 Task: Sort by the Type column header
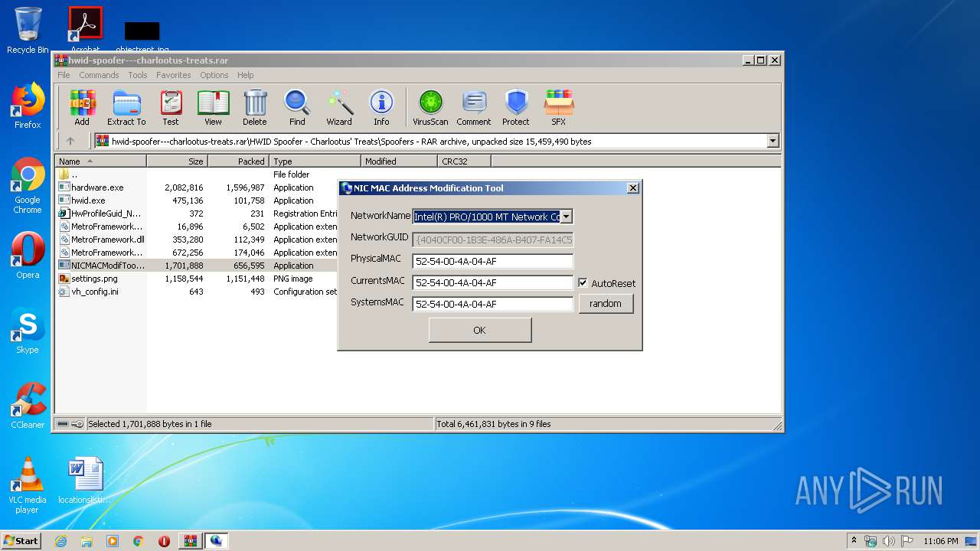pyautogui.click(x=315, y=161)
